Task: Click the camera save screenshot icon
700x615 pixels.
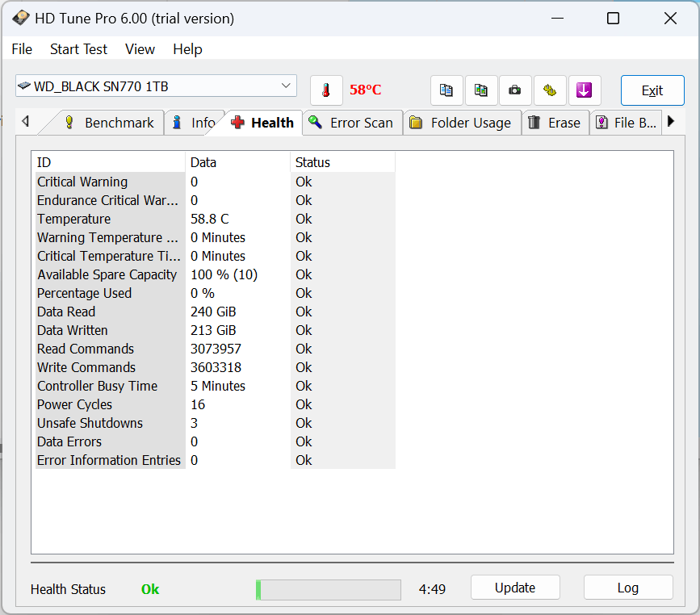Action: pyautogui.click(x=515, y=90)
